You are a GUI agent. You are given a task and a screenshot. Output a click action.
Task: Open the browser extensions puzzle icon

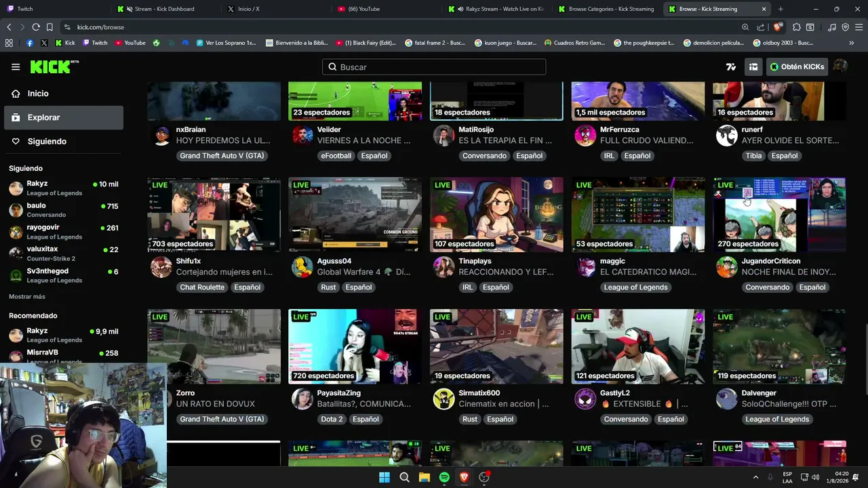(x=797, y=27)
